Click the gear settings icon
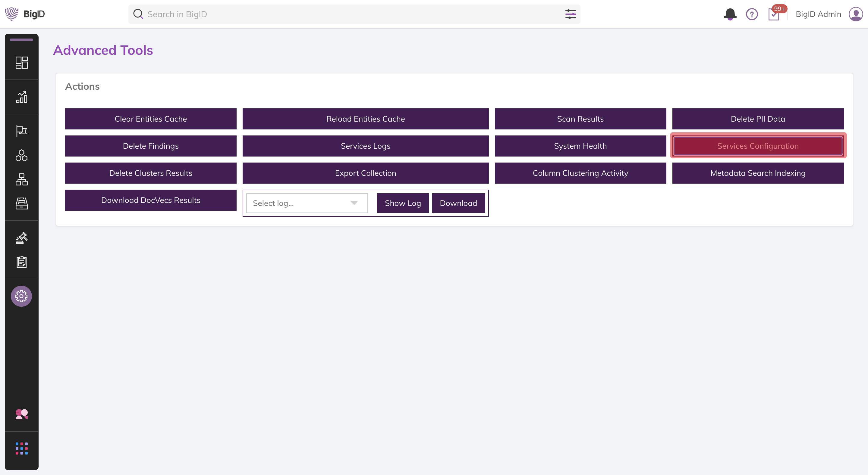The image size is (868, 475). pos(22,296)
